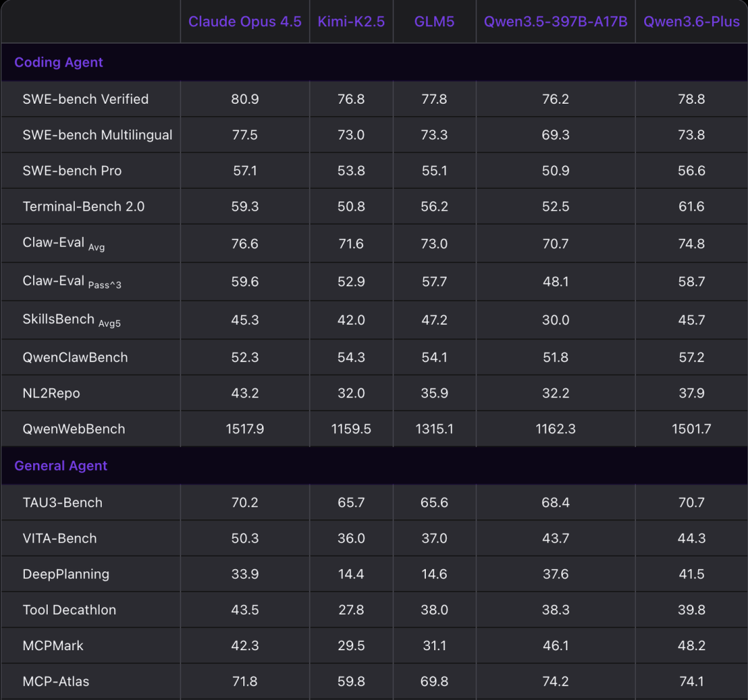Click the 1162.3 QwenWebBench score
The image size is (748, 700).
pos(555,429)
